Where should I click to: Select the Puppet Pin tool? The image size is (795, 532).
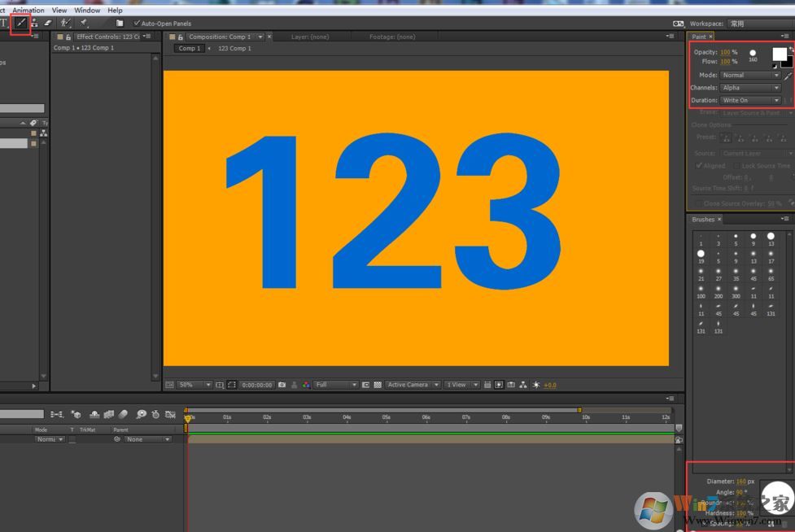(84, 23)
